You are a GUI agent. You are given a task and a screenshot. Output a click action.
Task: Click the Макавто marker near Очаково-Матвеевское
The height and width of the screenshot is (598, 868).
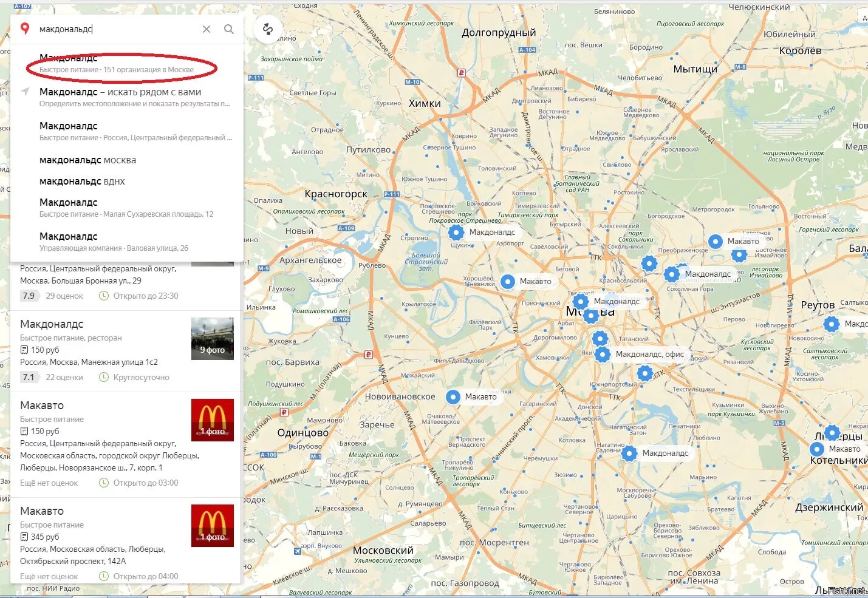pyautogui.click(x=453, y=396)
